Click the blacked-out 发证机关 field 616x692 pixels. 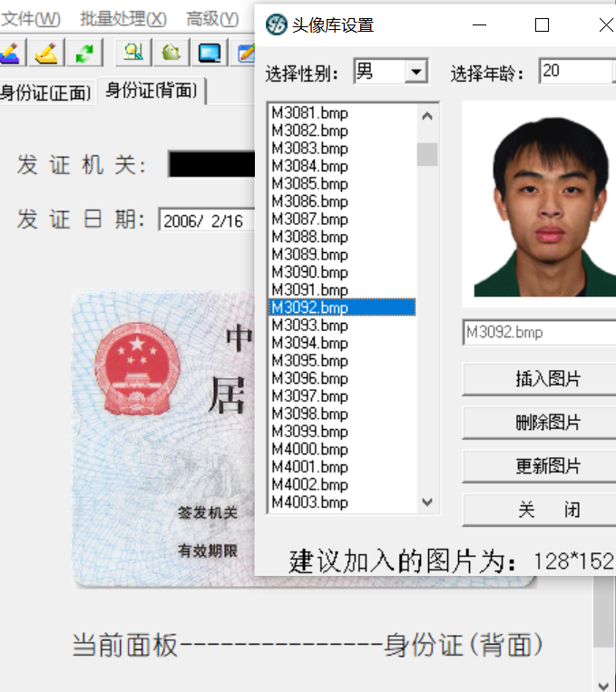click(x=212, y=164)
